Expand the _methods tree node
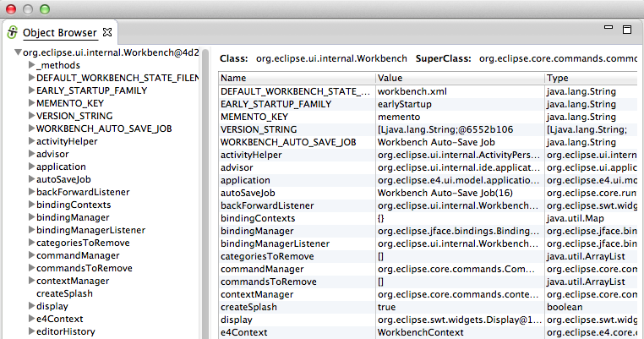This screenshot has height=339, width=644. click(31, 65)
